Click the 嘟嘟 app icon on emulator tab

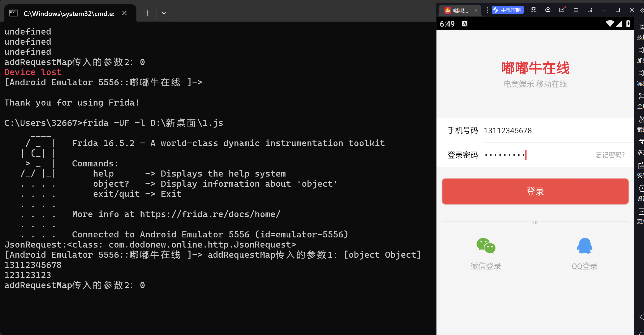448,10
